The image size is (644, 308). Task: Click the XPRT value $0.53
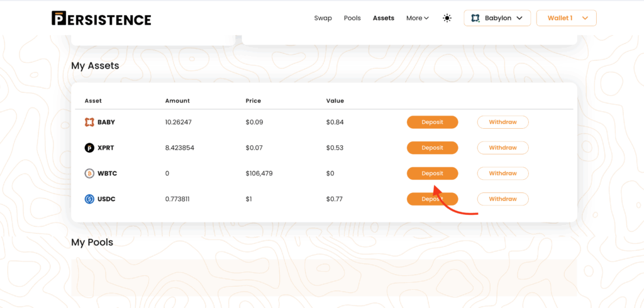tap(335, 148)
